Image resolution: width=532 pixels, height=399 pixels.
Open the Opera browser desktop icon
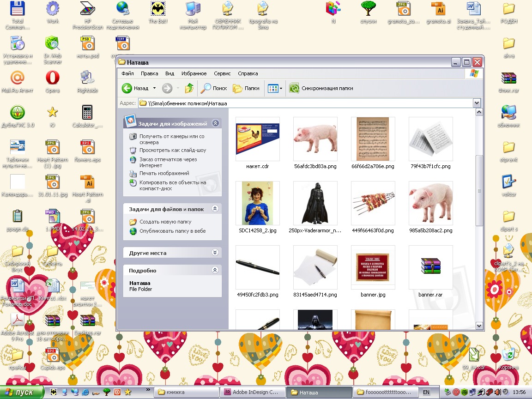pos(53,78)
